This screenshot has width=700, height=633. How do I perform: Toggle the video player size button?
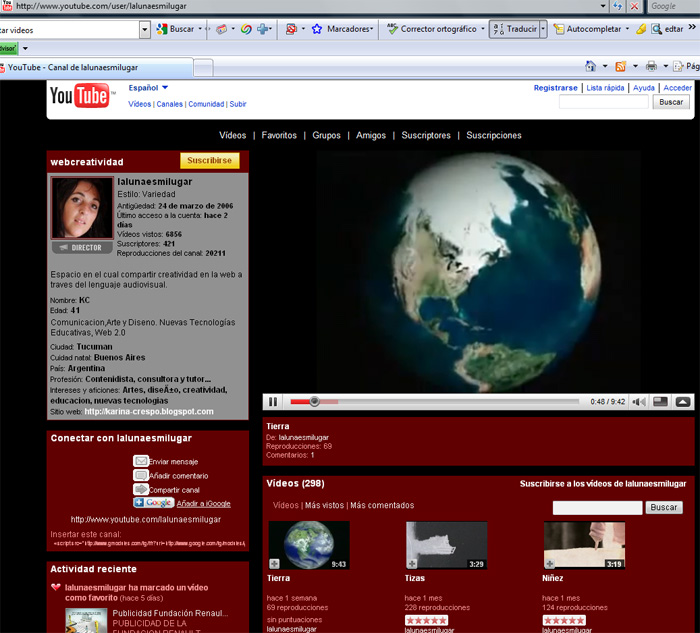click(x=660, y=402)
